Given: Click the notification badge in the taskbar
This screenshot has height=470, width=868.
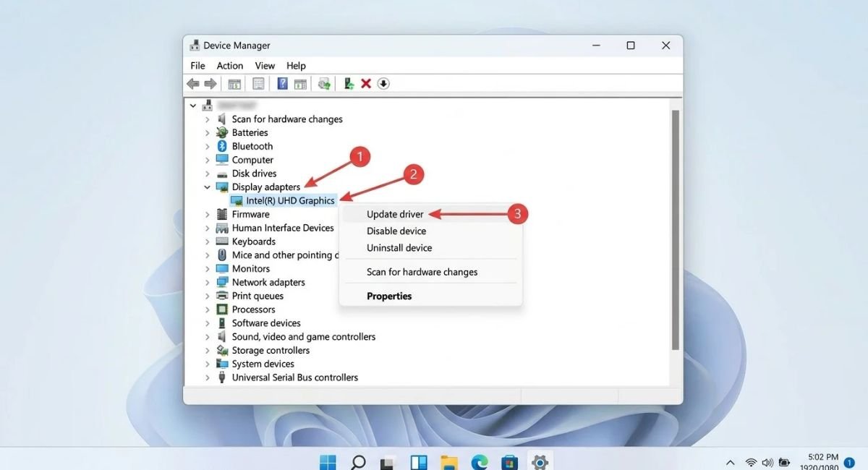Looking at the screenshot, I should (x=850, y=462).
